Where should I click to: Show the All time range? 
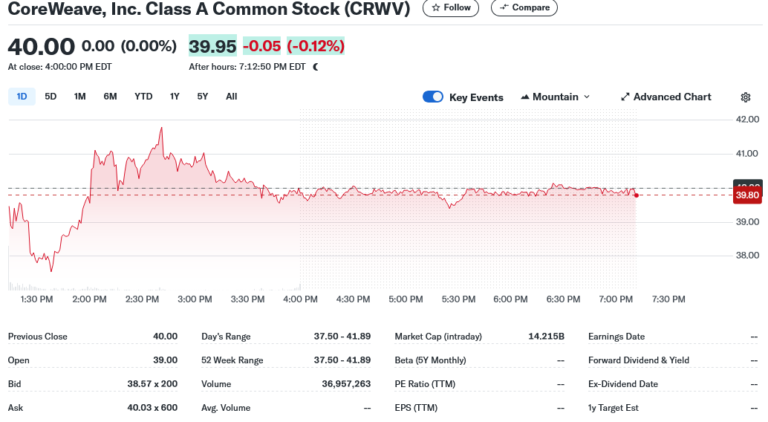click(232, 96)
